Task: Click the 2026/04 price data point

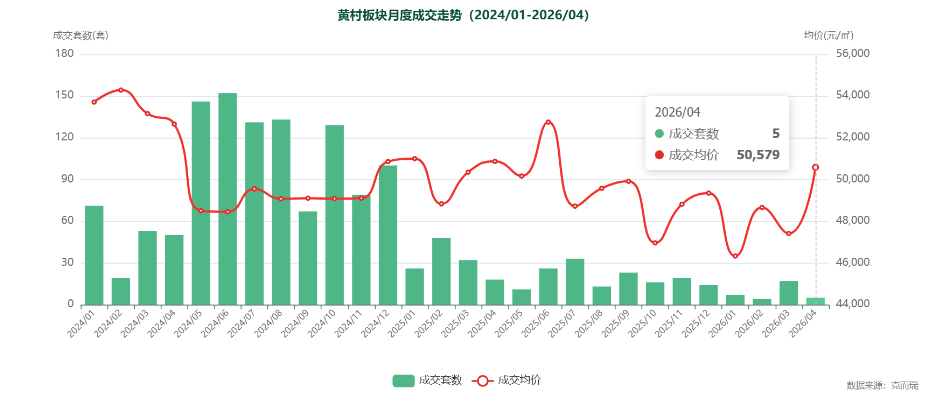Action: tap(816, 167)
